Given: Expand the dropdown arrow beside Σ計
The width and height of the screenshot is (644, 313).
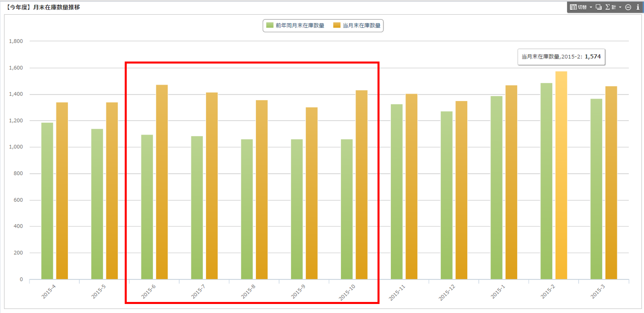Looking at the screenshot, I should point(620,7).
